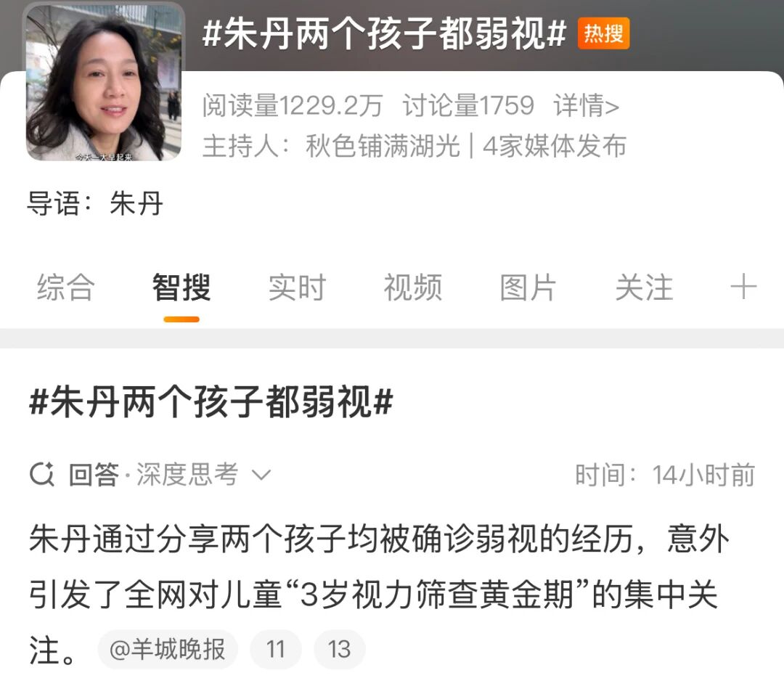Screen dimensions: 784x678
Task: Click the AI answer search icon
Action: pos(42,475)
